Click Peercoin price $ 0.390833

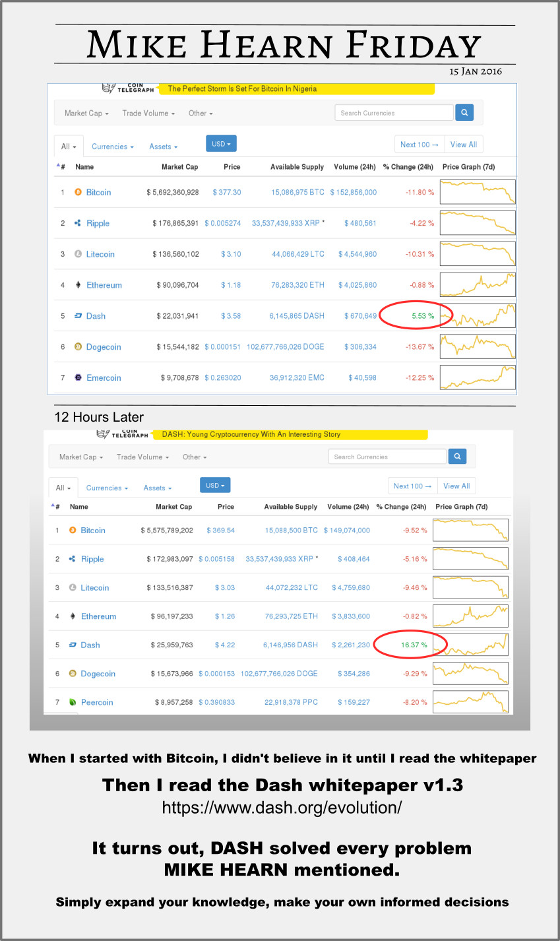click(217, 703)
